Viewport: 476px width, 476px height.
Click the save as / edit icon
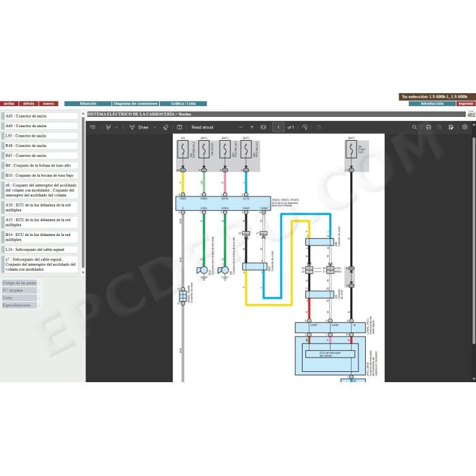451,127
